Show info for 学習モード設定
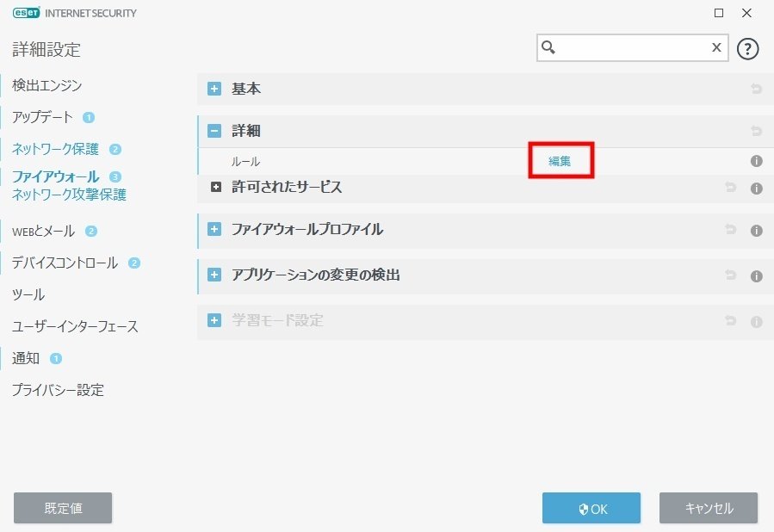This screenshot has height=532, width=774. point(756,322)
